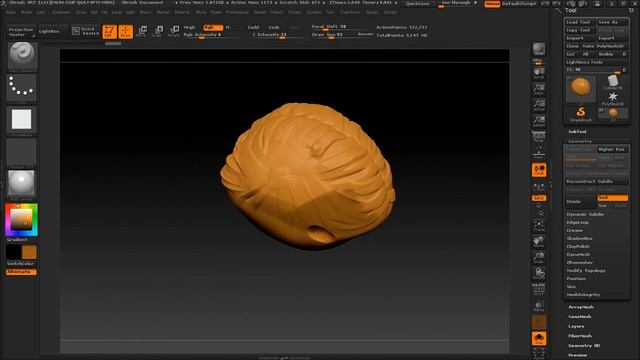Click the BPR render icon
The height and width of the screenshot is (360, 640).
pos(539,50)
